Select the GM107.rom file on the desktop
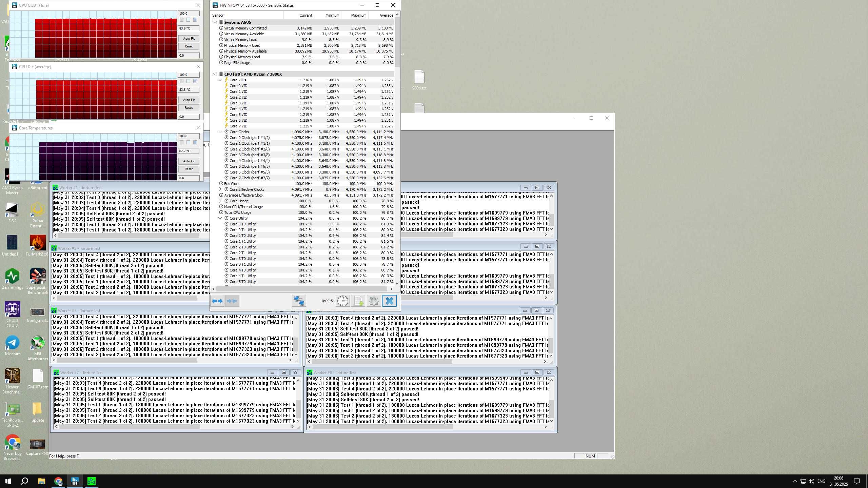This screenshot has width=868, height=488. [x=38, y=378]
